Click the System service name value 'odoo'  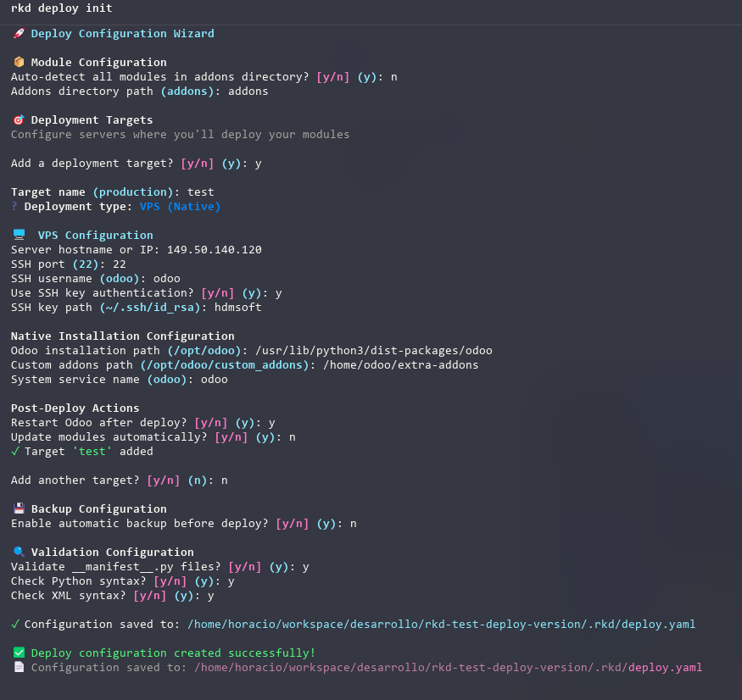click(x=214, y=380)
